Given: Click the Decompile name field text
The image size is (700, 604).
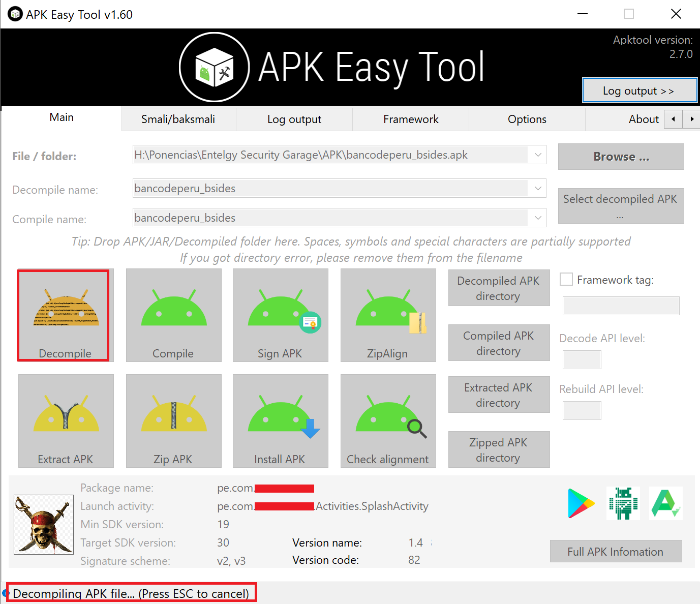Looking at the screenshot, I should pos(185,189).
